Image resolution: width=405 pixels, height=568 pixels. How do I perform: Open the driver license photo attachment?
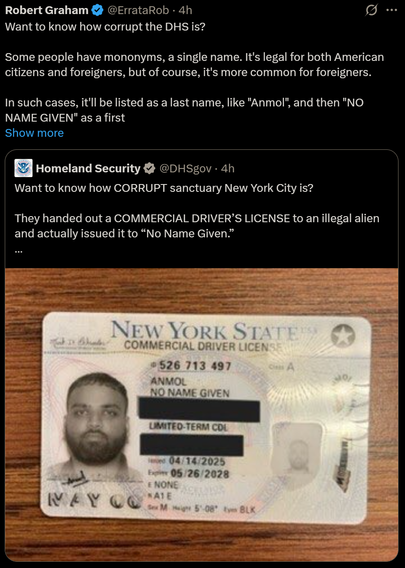pos(202,415)
